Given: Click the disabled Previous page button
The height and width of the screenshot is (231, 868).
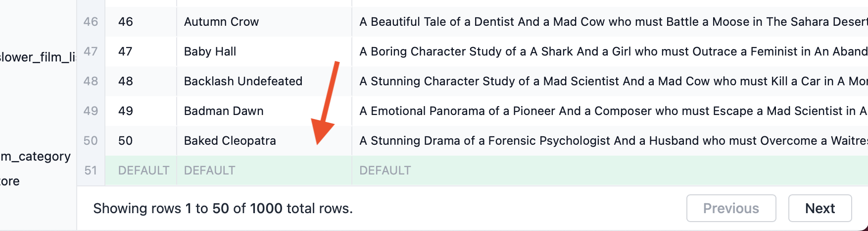Looking at the screenshot, I should 731,208.
